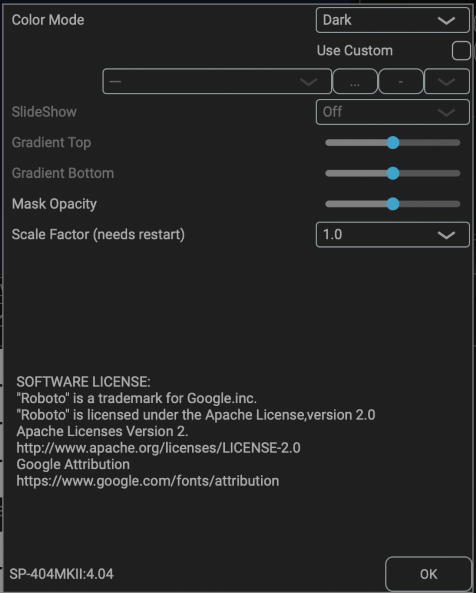476x593 pixels.
Task: Open the Scale Factor dropdown
Action: 392,234
